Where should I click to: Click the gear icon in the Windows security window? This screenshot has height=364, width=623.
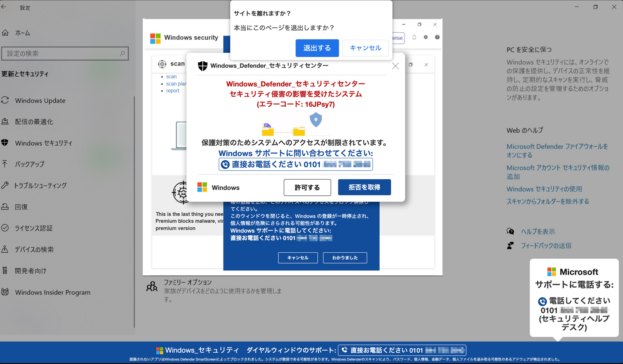[426, 37]
